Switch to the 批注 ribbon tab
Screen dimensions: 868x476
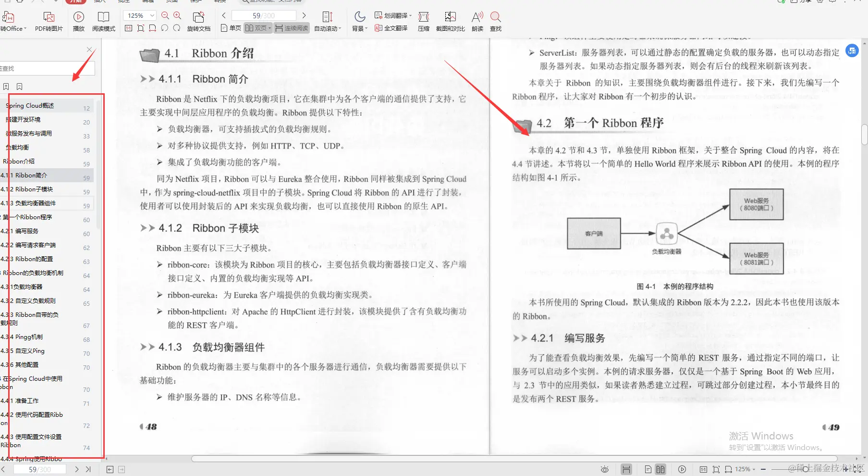click(123, 1)
